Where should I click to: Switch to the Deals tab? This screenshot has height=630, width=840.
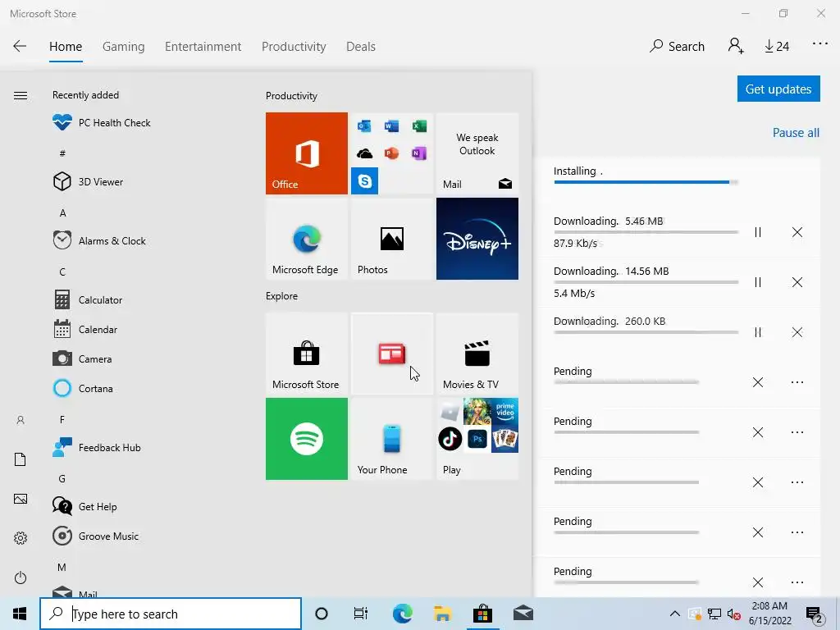361,47
